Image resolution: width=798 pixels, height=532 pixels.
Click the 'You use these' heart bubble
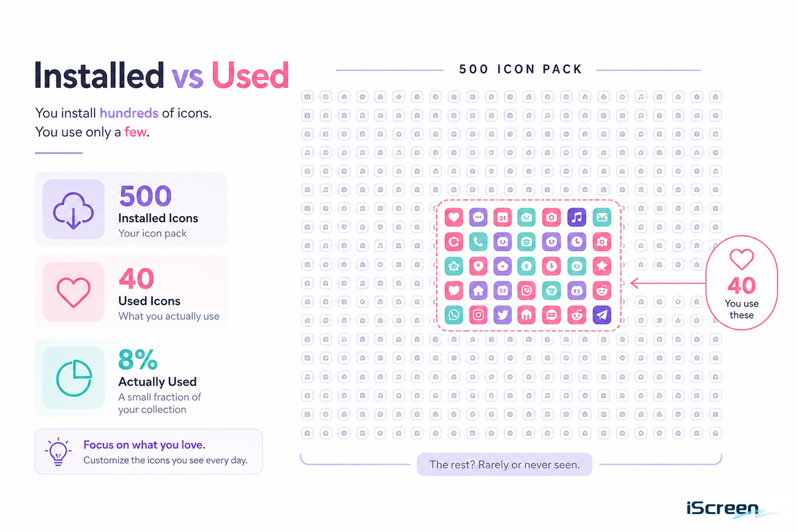click(x=741, y=284)
